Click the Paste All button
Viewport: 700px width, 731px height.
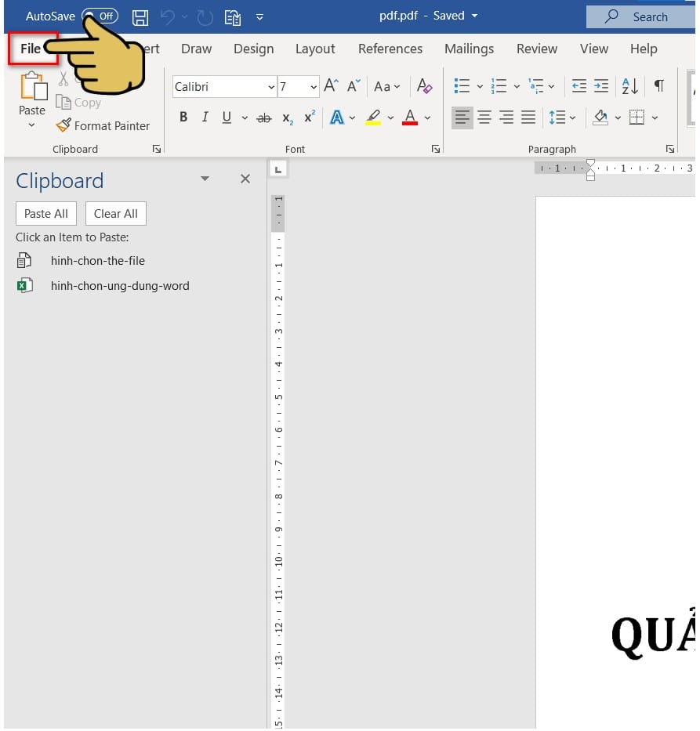click(46, 214)
